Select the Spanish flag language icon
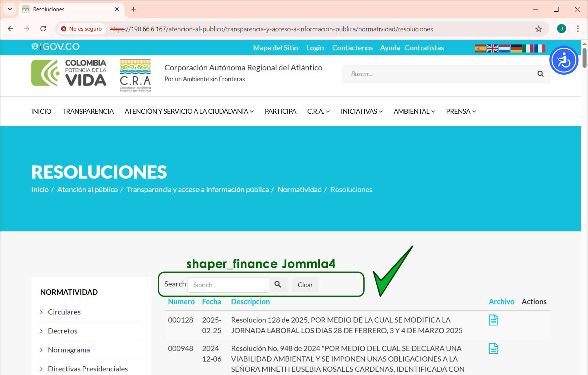Image resolution: width=588 pixels, height=375 pixels. (480, 48)
